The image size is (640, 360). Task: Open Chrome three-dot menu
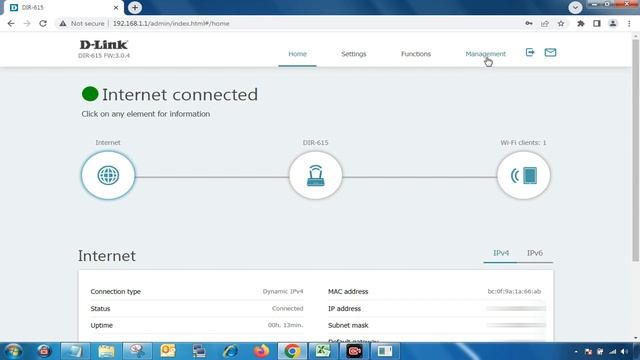[x=629, y=24]
